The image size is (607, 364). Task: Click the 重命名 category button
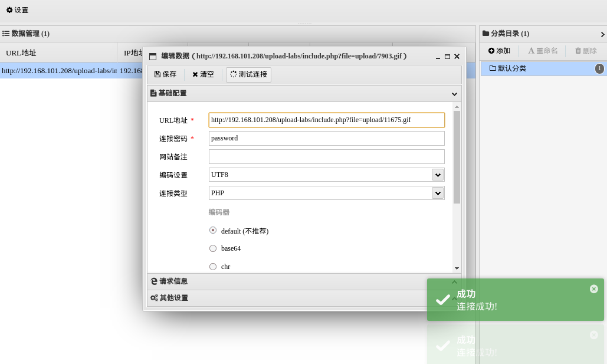(x=543, y=51)
